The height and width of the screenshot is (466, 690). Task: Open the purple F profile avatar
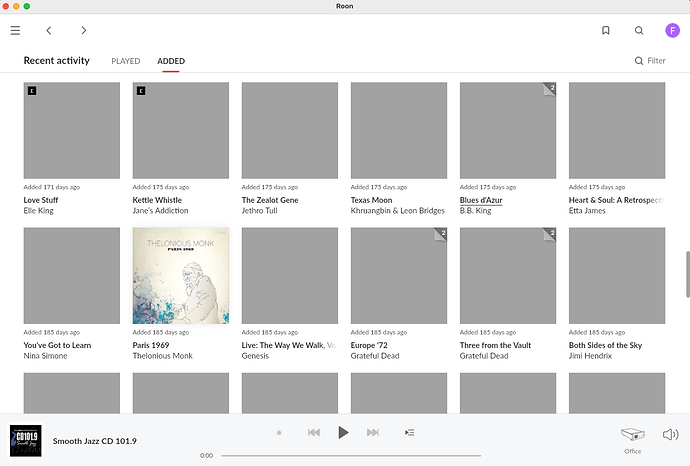(x=672, y=30)
